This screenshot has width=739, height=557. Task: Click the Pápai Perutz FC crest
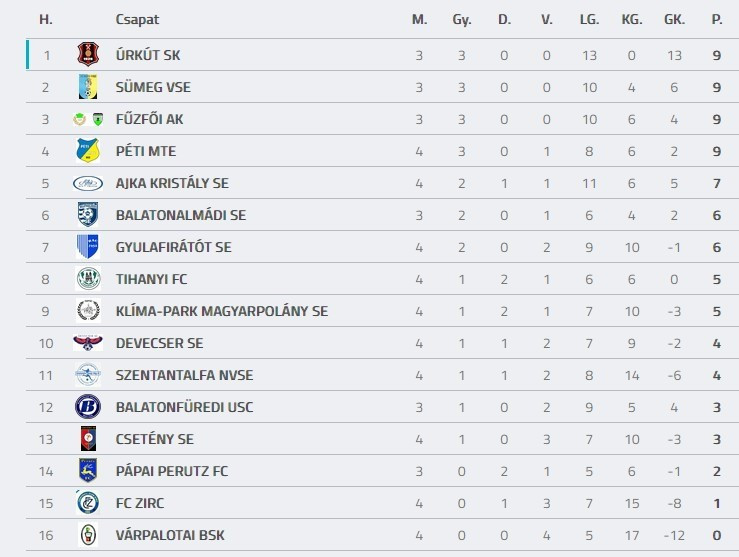click(88, 471)
